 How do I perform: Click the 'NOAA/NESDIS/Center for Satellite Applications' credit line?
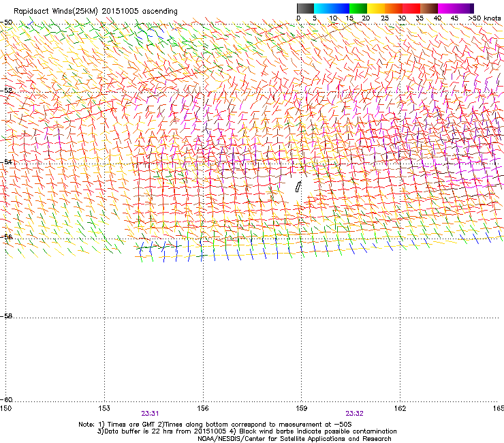[294, 439]
